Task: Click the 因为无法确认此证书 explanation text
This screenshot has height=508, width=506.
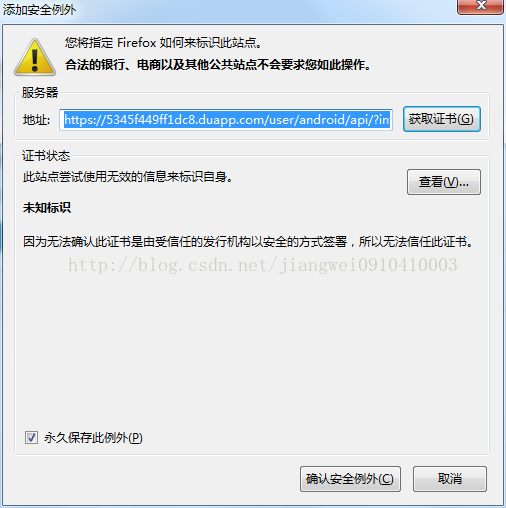Action: click(x=248, y=242)
